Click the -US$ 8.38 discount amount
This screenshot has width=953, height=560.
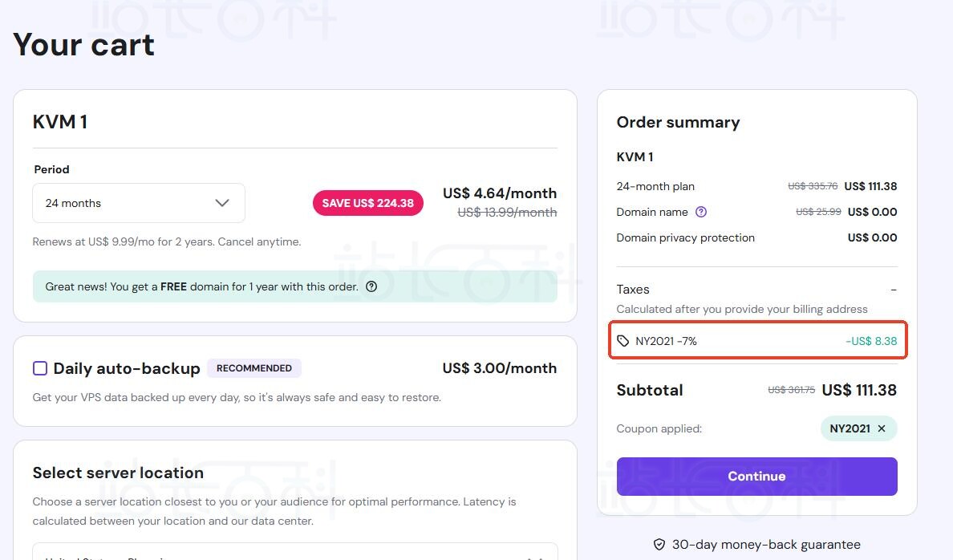[871, 341]
